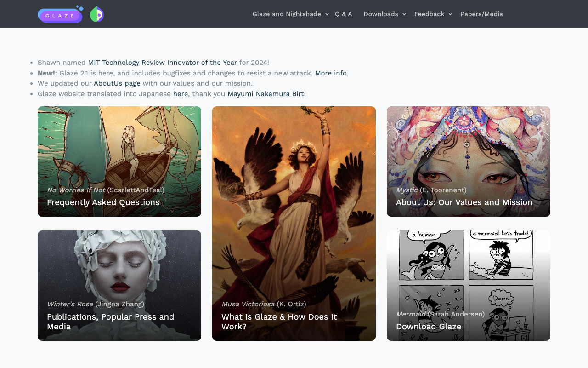Screen dimensions: 588x368
Task: Expand the Feedback dropdown chevron
Action: (x=450, y=14)
